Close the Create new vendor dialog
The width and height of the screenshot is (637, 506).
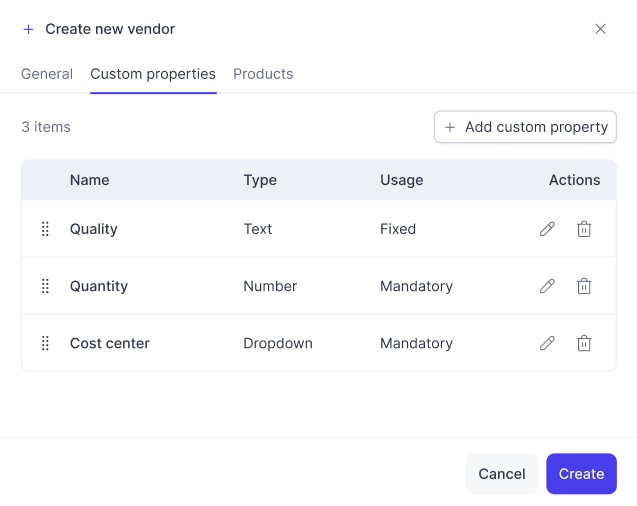600,29
